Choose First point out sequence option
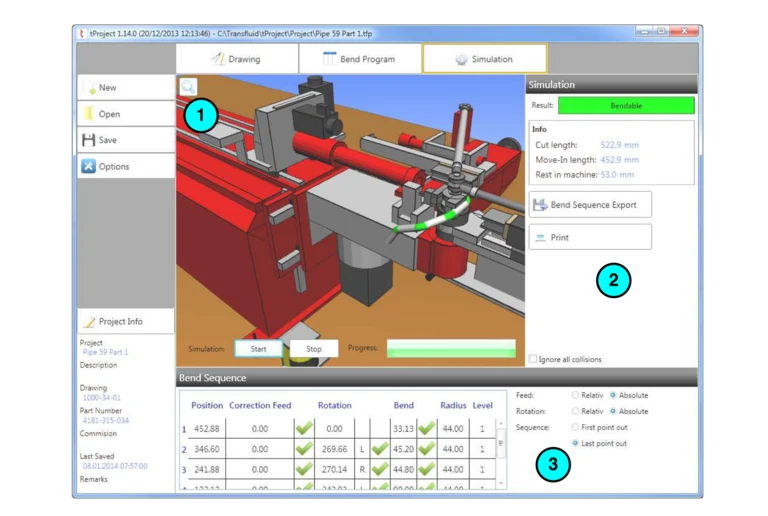 tap(575, 427)
